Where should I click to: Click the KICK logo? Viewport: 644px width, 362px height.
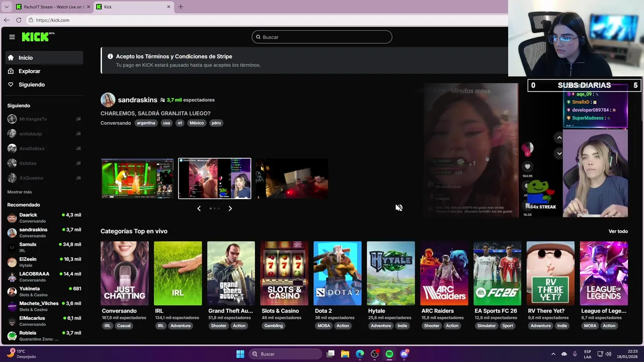tap(38, 37)
